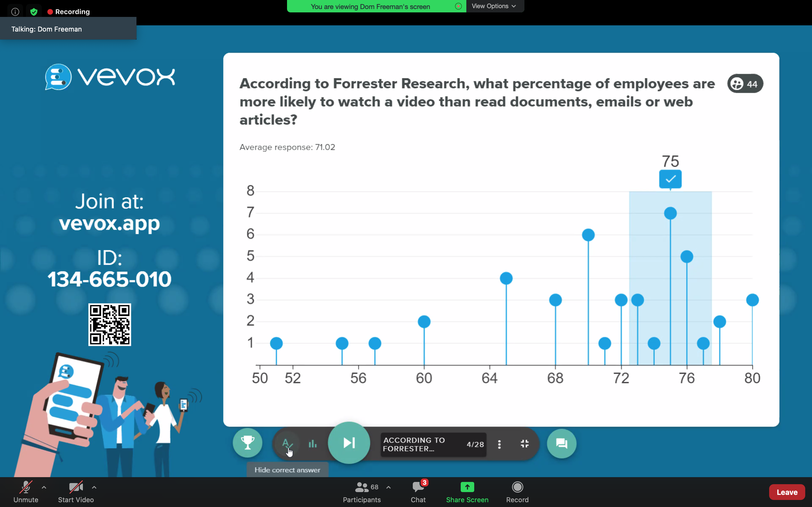This screenshot has width=812, height=507.
Task: Expand the View Options dropdown
Action: point(494,6)
